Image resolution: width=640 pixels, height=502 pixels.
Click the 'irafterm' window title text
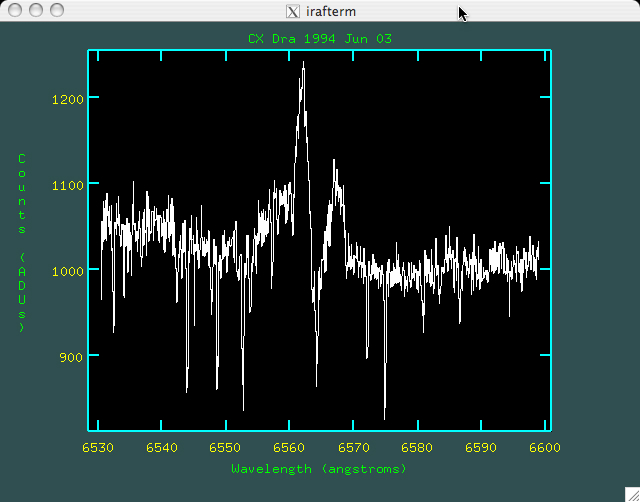point(331,12)
